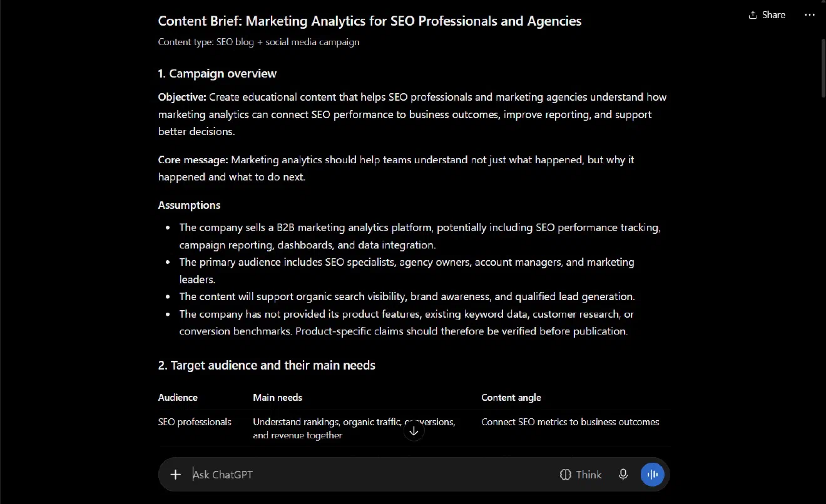This screenshot has width=826, height=504.
Task: Click the "Audience" table column header
Action: [178, 397]
